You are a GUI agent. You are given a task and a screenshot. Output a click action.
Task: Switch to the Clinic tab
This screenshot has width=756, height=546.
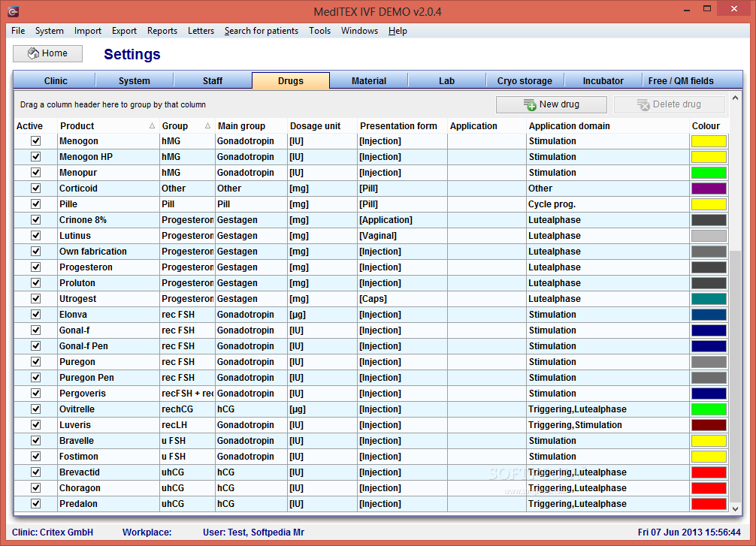[x=56, y=81]
